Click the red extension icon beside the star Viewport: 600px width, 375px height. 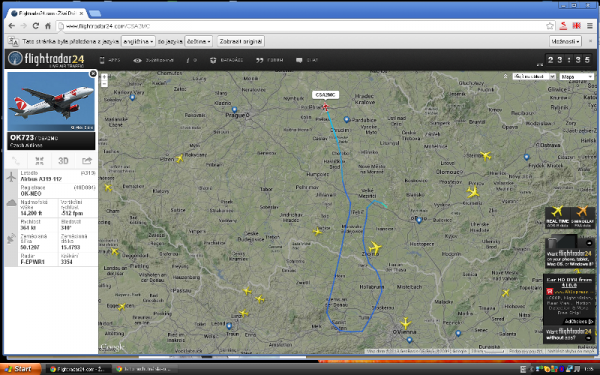click(563, 26)
